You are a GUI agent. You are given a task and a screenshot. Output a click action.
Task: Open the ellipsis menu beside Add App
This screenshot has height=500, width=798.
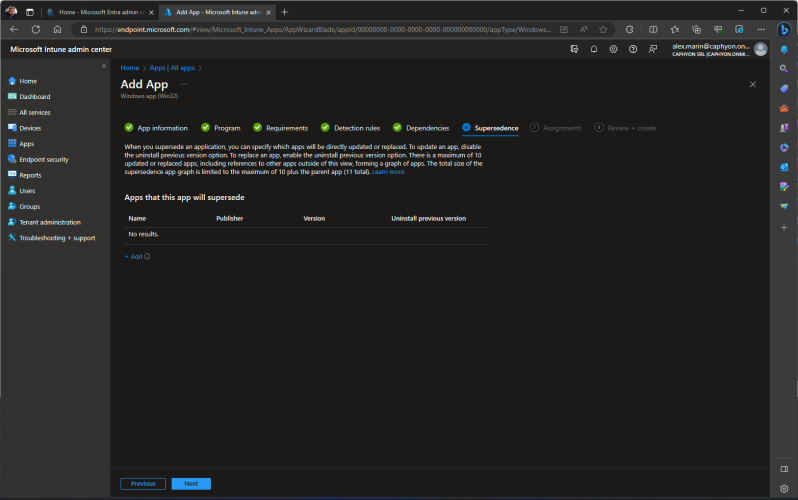click(184, 84)
